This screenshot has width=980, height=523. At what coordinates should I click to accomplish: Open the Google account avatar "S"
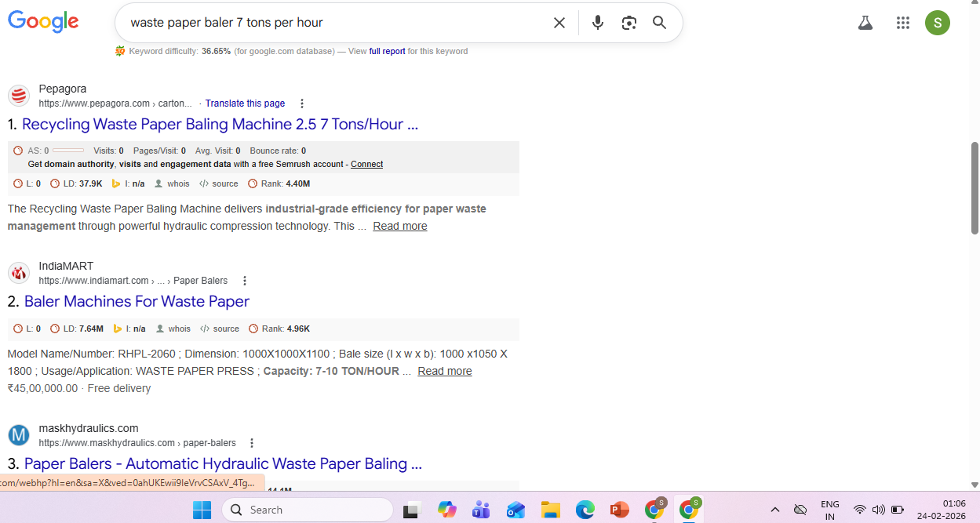[x=938, y=23]
